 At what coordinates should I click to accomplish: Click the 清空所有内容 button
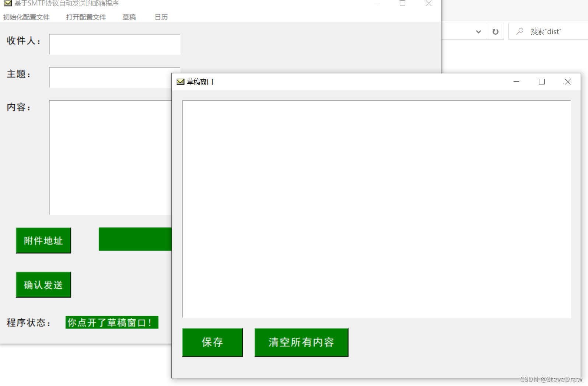pos(301,342)
